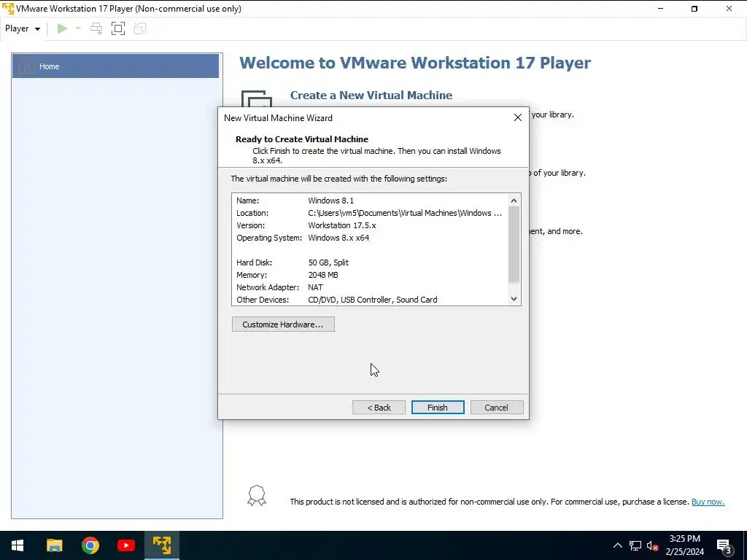Screen dimensions: 747x560
Task: Select the Operating System: Windows 8.x x64 row
Action: click(370, 238)
